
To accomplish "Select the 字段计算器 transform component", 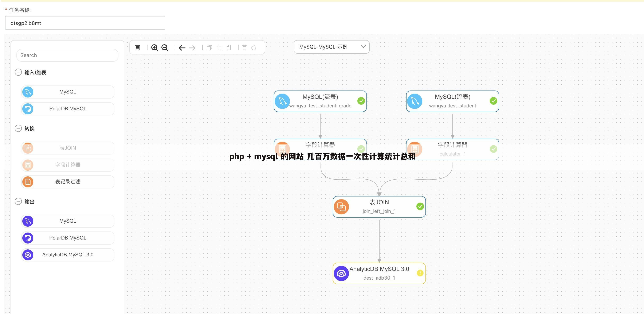I will click(68, 165).
